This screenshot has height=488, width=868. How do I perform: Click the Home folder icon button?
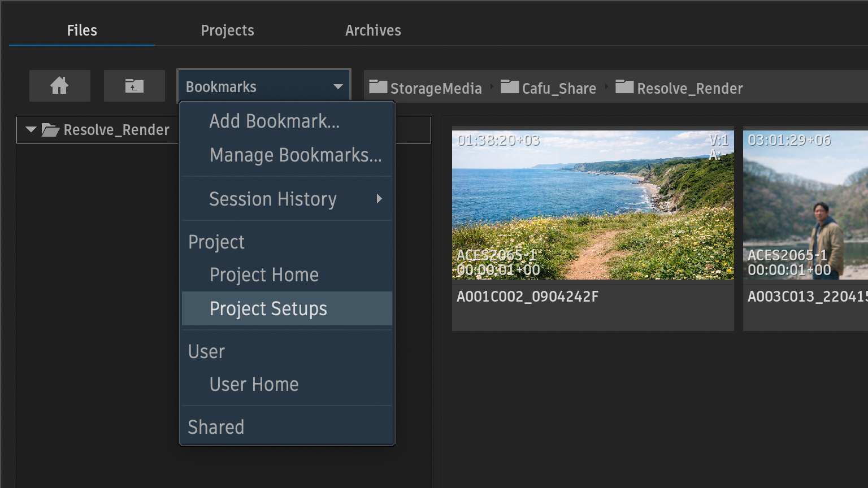(59, 86)
